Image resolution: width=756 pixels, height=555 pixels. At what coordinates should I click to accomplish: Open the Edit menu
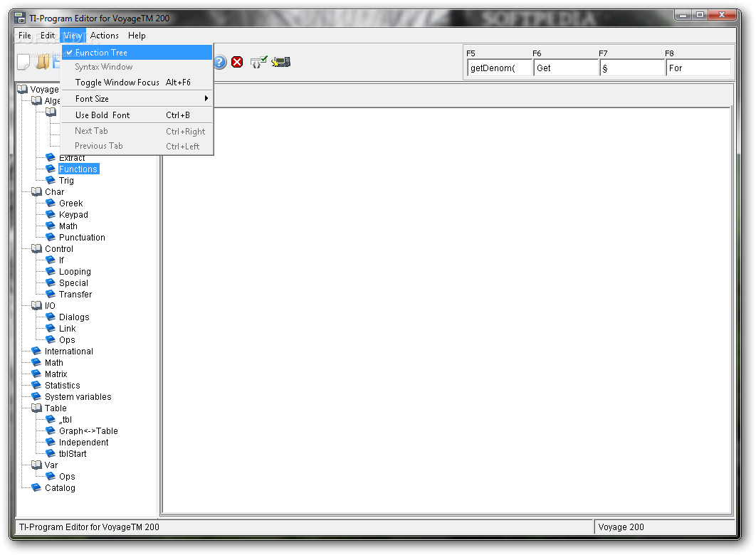click(47, 36)
